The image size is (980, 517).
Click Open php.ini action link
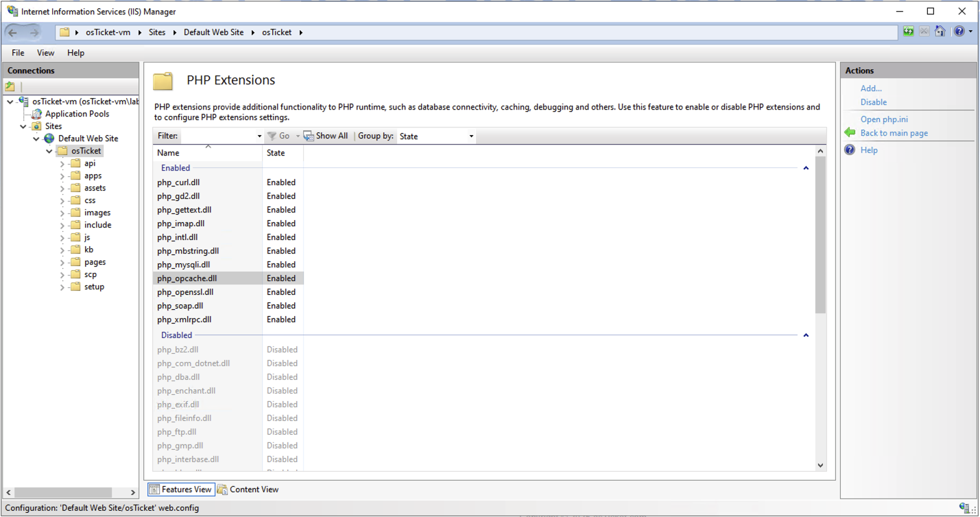coord(884,119)
